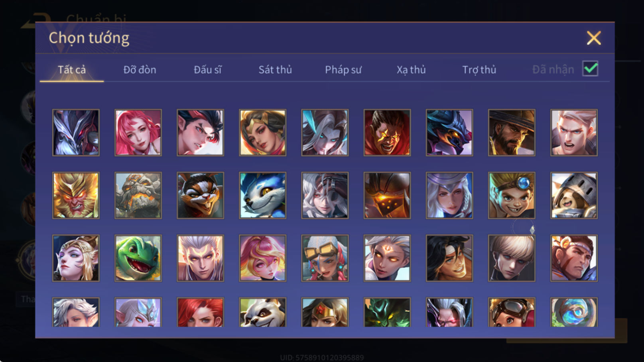Open the Đấu sĩ category tab
This screenshot has width=644, height=362.
(207, 70)
